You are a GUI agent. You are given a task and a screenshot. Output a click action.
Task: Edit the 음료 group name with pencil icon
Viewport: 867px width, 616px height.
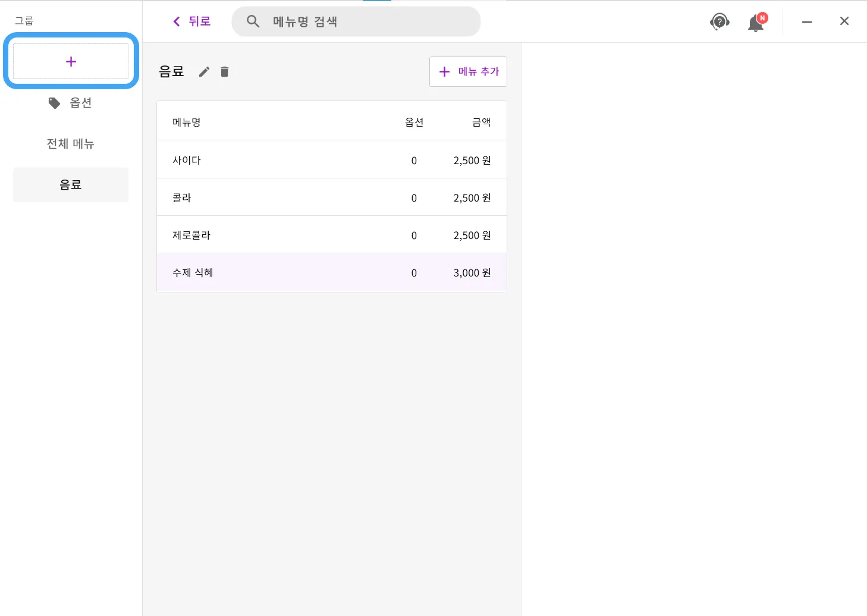(x=204, y=72)
